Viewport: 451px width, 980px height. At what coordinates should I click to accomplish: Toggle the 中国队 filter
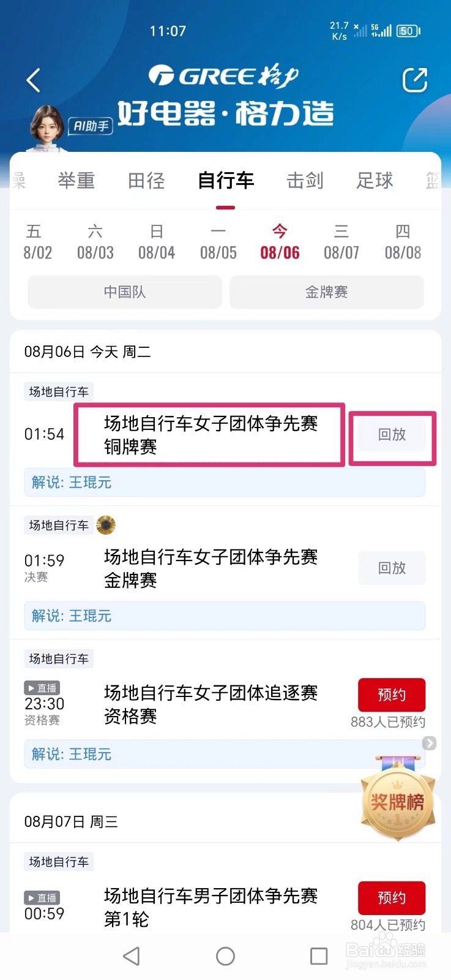point(125,292)
